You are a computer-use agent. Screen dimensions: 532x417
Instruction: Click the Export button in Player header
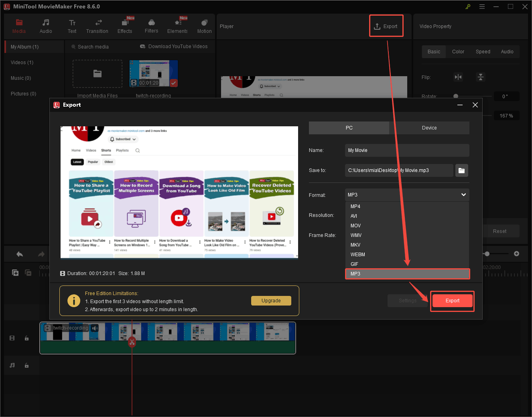pos(386,26)
